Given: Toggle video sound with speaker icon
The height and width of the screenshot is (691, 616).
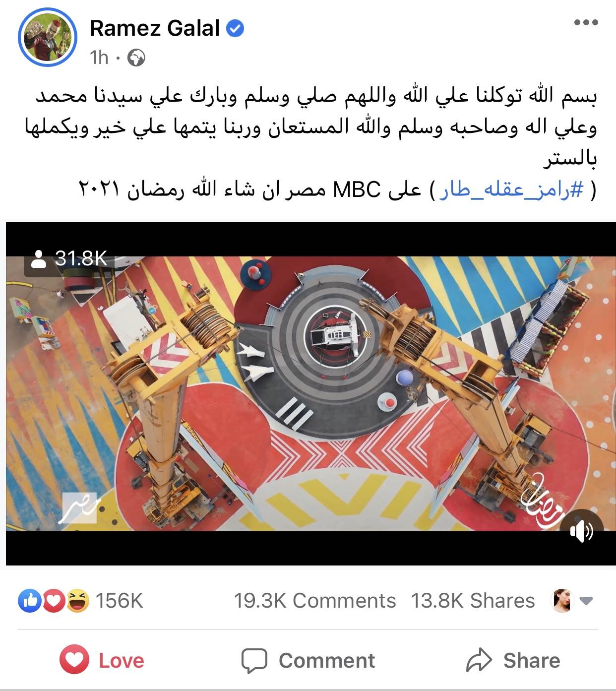Looking at the screenshot, I should click(581, 532).
